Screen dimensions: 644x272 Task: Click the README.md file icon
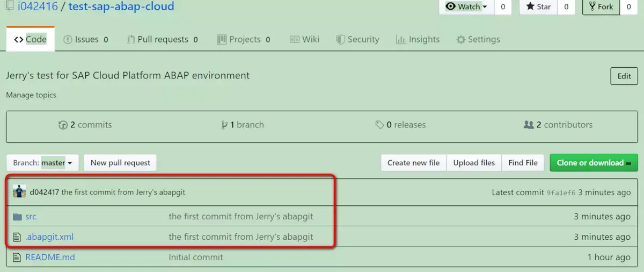pyautogui.click(x=17, y=257)
